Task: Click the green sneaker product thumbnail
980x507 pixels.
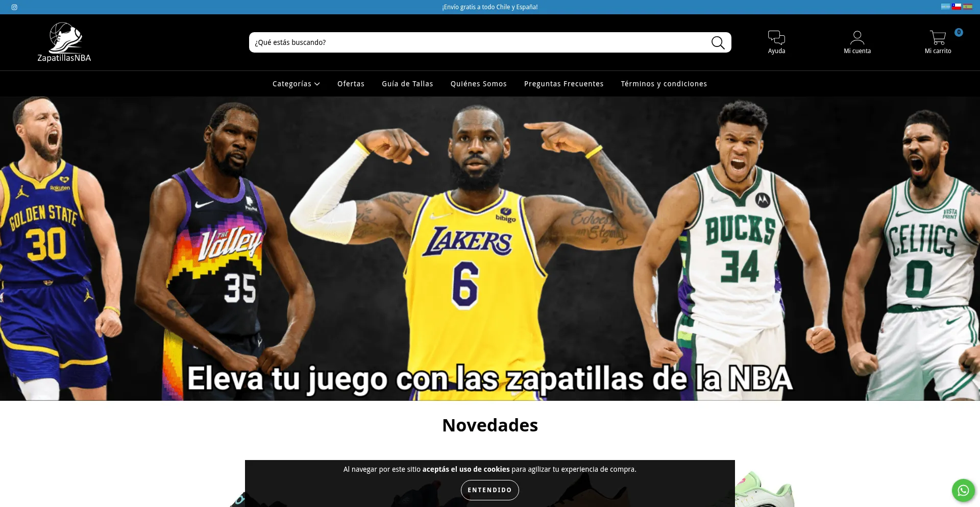Action: pyautogui.click(x=765, y=489)
